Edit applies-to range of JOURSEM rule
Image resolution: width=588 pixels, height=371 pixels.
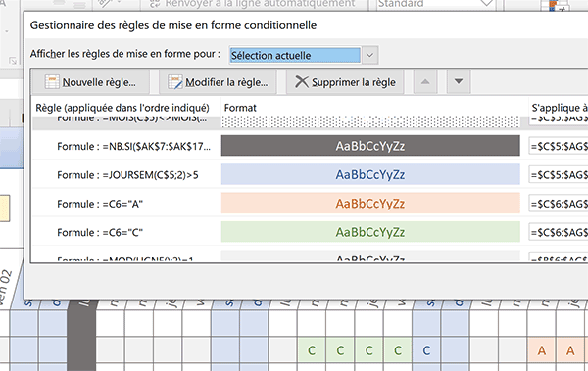[x=559, y=174]
